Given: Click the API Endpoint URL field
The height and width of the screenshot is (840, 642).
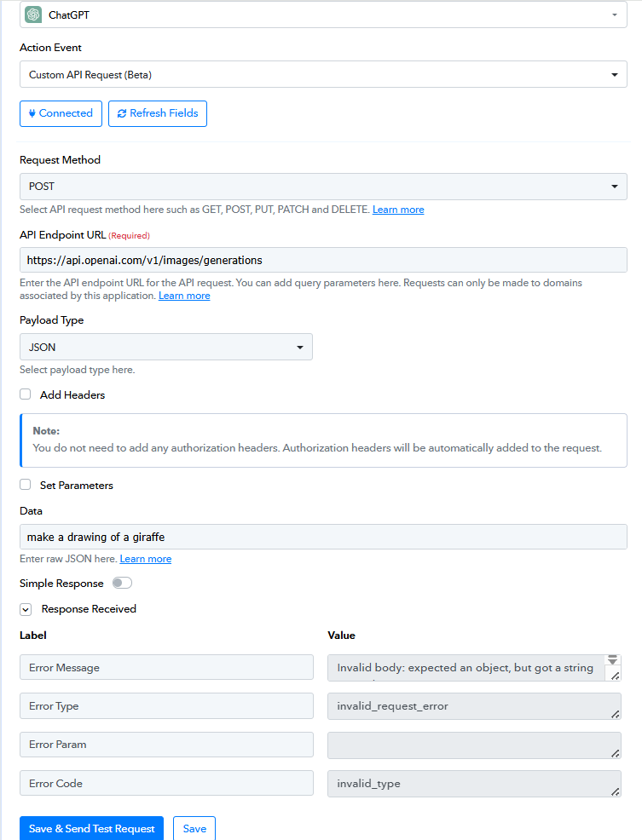Looking at the screenshot, I should [x=323, y=260].
